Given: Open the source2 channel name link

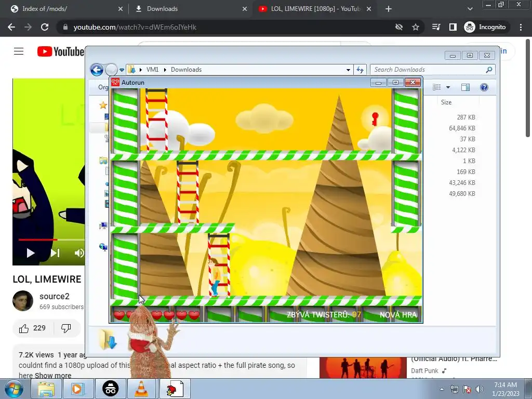Looking at the screenshot, I should click(x=54, y=296).
